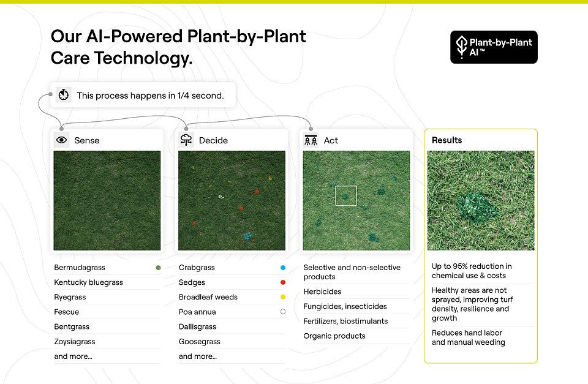Screen dimensions: 588x384
Task: Select the eye symbol above the Sense grass image
Action: [61, 140]
